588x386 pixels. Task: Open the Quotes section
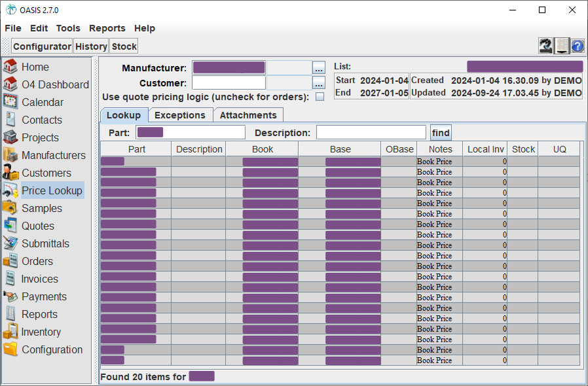click(38, 226)
